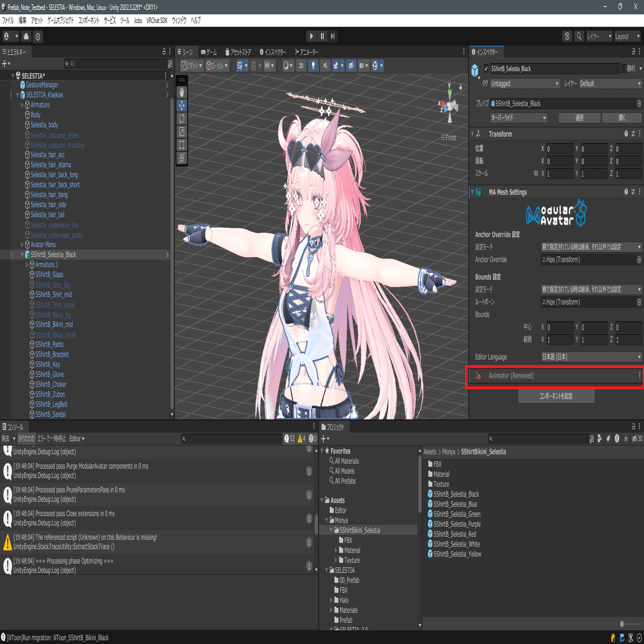Toggle console warning message filter
Viewport: 644px width, 644px height.
point(301,439)
